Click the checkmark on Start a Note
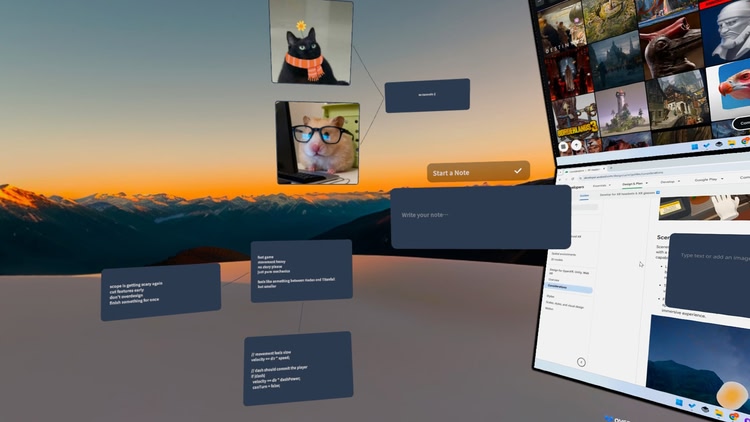Image resolution: width=750 pixels, height=422 pixels. [517, 172]
